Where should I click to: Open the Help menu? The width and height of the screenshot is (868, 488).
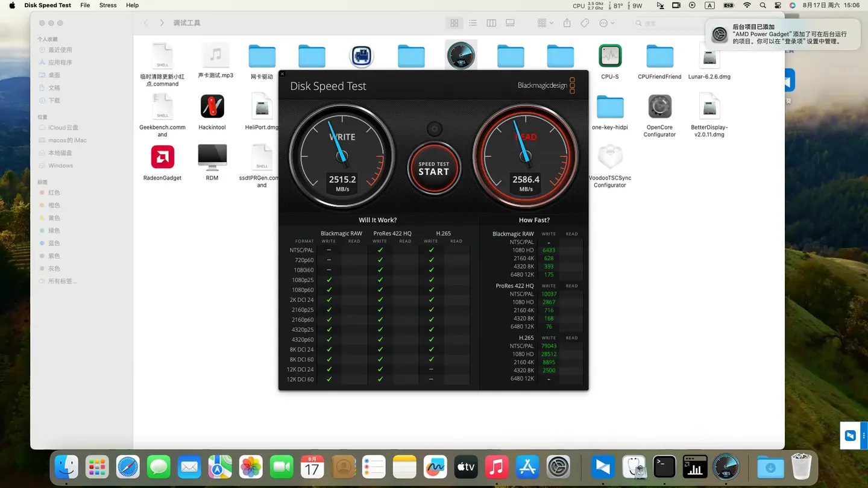pos(132,5)
